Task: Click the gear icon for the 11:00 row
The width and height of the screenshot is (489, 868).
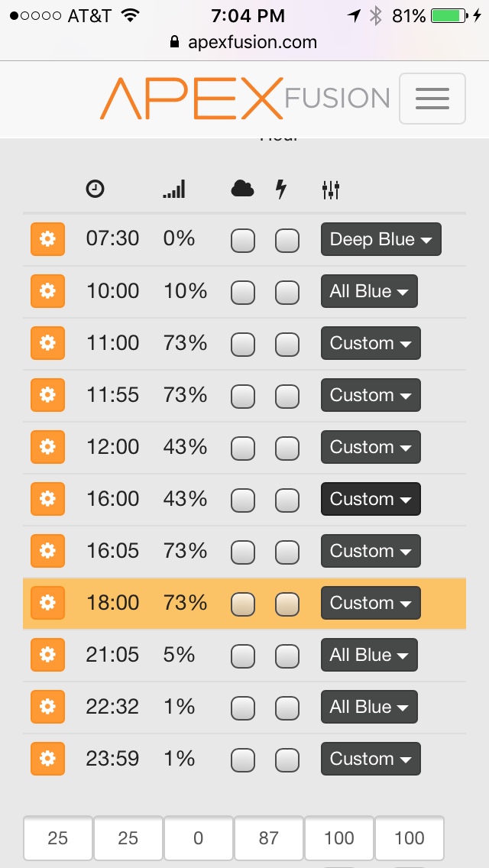Action: 47,343
